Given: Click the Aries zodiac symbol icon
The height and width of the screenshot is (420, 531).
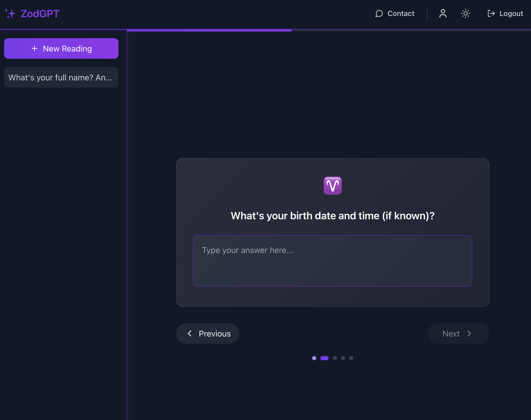Looking at the screenshot, I should 332,186.
